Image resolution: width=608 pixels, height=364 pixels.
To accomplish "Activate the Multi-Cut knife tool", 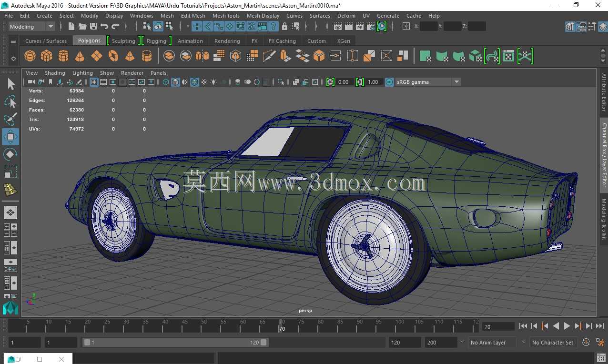I will pos(269,56).
